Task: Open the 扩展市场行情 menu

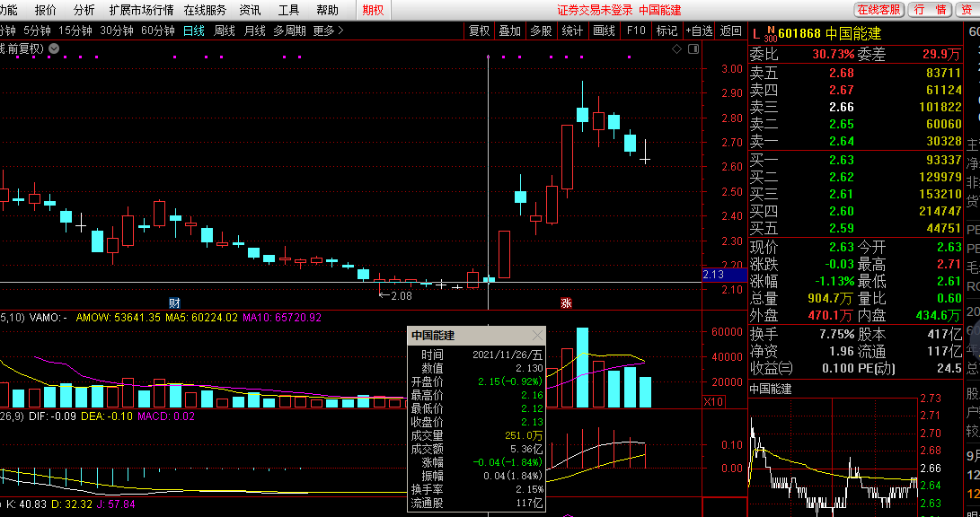Action: pyautogui.click(x=141, y=10)
